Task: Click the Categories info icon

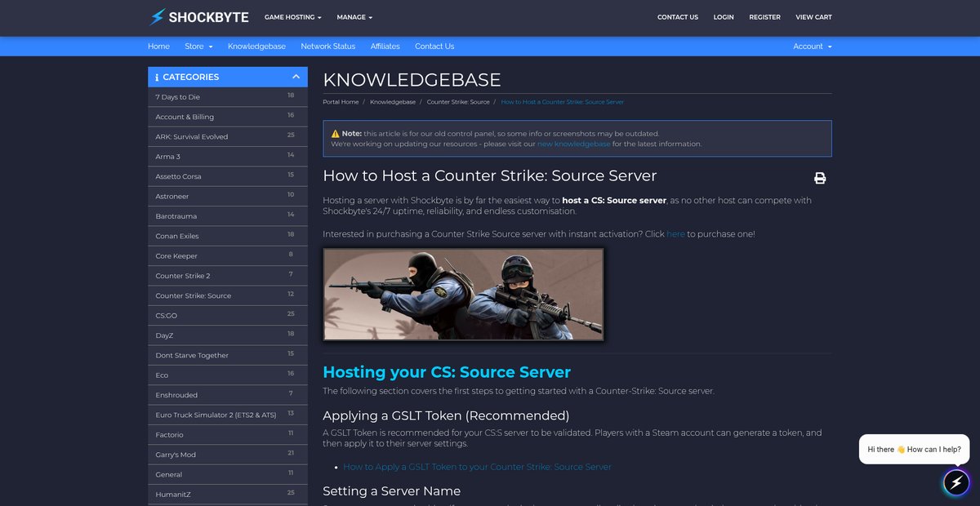Action: point(156,78)
